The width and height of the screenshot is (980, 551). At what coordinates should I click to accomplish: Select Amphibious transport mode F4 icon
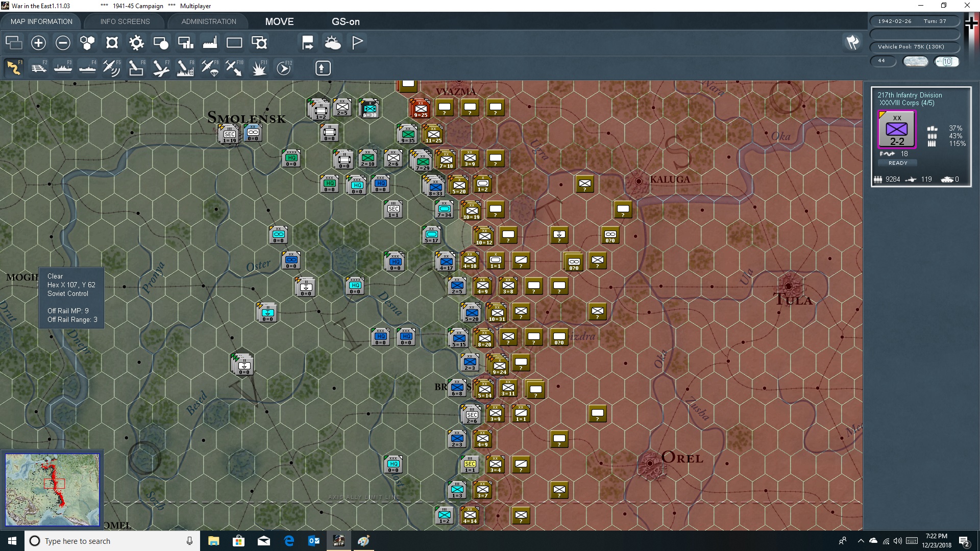(87, 68)
